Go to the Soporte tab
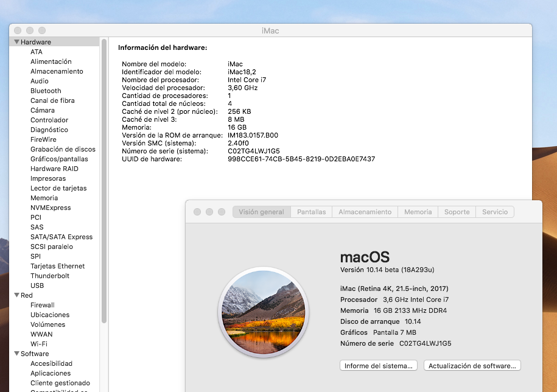The width and height of the screenshot is (557, 392). (x=457, y=212)
